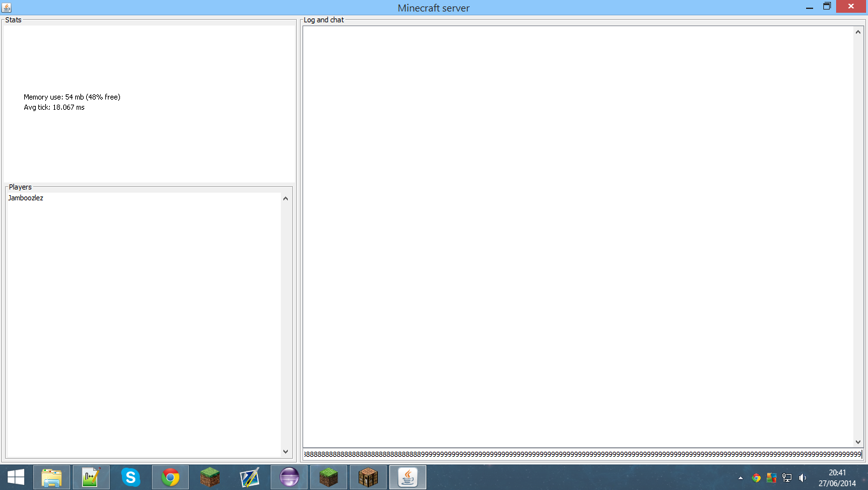Switch to Chrome on the taskbar
Image resolution: width=868 pixels, height=490 pixels.
(x=170, y=477)
